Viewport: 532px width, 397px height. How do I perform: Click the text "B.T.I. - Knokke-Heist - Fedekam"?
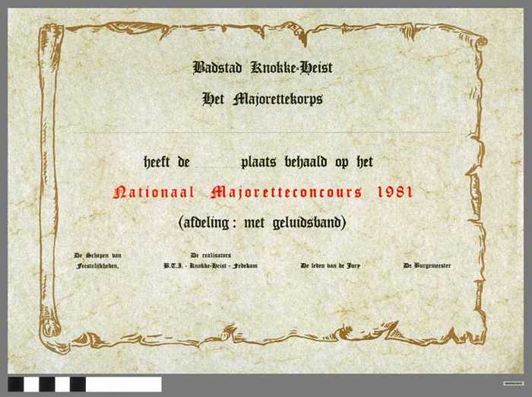click(x=211, y=265)
